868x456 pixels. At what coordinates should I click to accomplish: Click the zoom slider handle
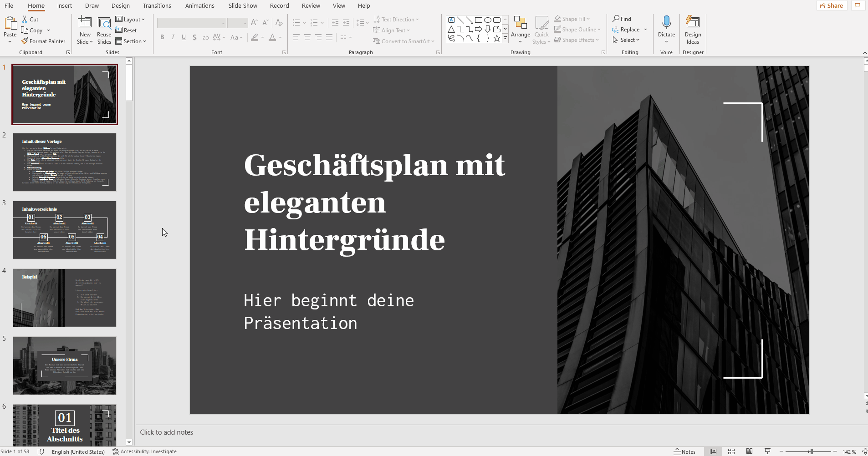point(811,451)
